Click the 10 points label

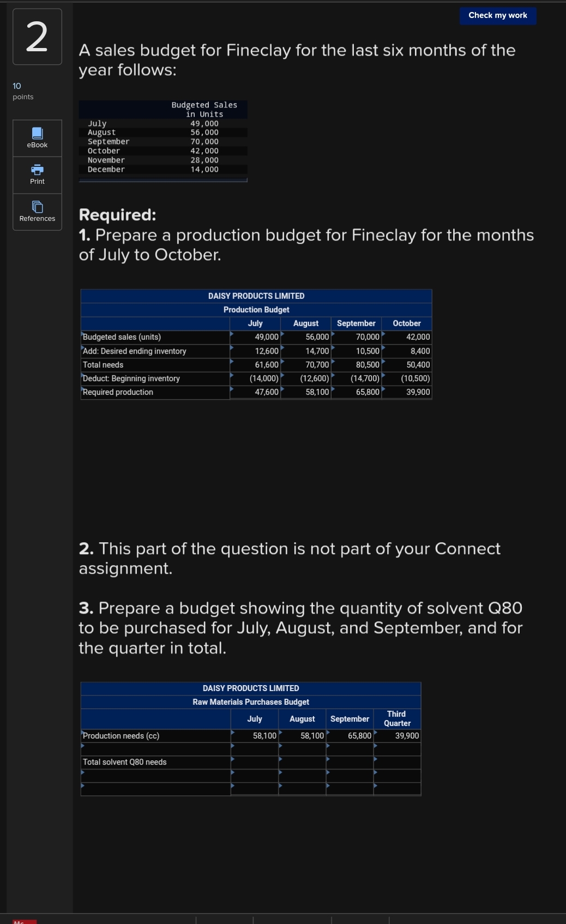click(x=23, y=91)
